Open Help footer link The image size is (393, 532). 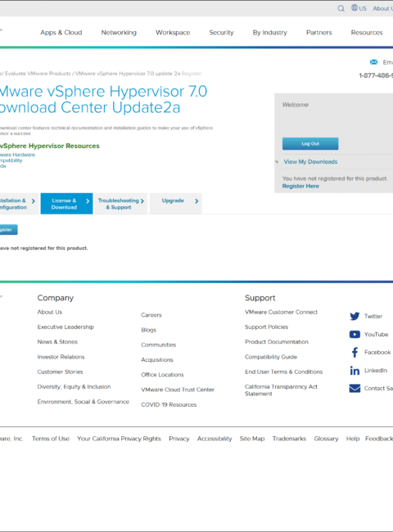353,439
